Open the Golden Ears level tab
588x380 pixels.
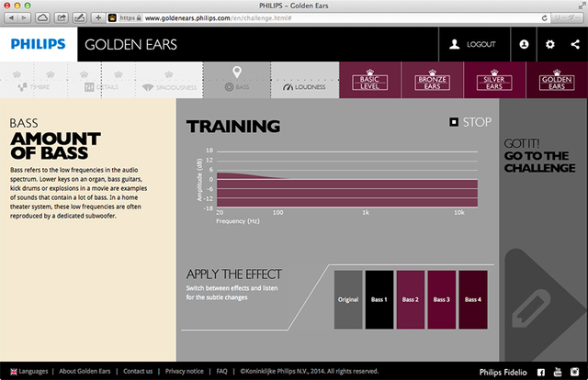(x=557, y=80)
